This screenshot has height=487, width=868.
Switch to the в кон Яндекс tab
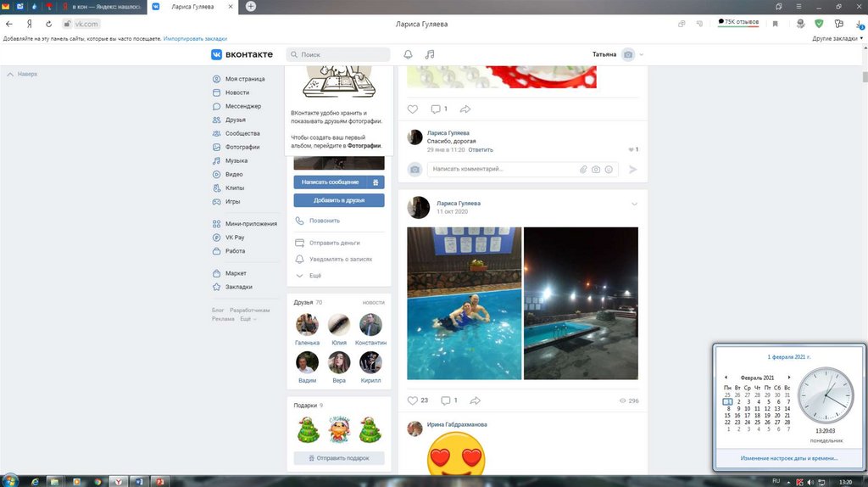tap(103, 6)
